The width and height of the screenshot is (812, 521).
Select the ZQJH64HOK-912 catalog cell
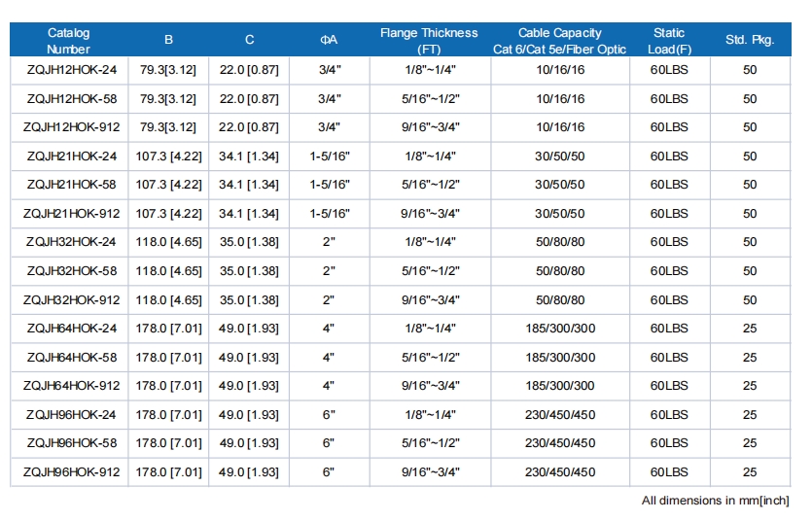point(71,386)
